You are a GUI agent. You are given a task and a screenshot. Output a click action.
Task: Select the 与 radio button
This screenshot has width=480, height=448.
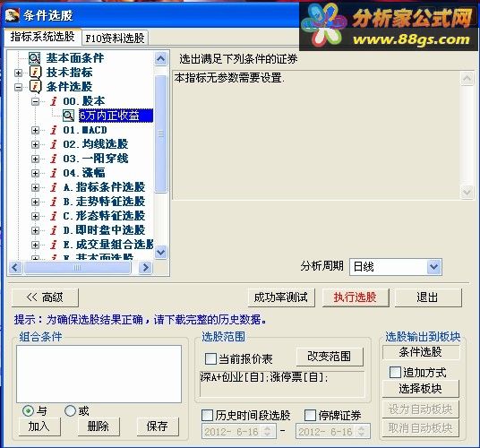click(x=28, y=410)
